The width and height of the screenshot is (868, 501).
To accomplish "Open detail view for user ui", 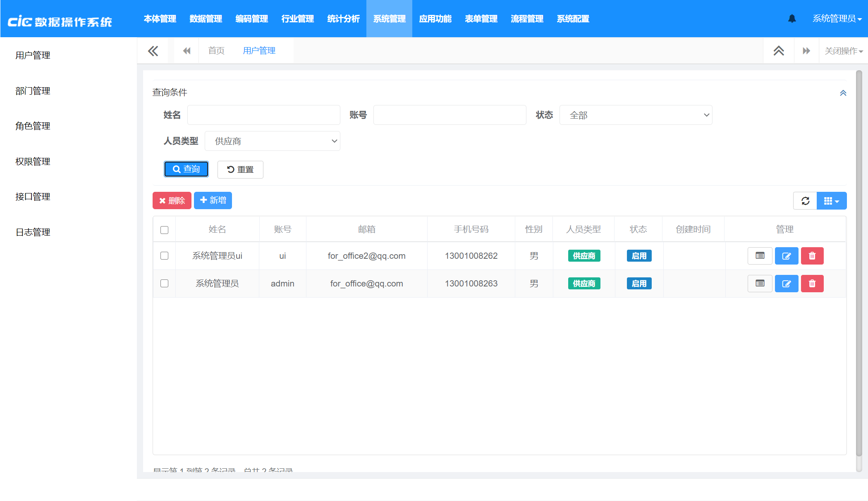I will [x=760, y=256].
